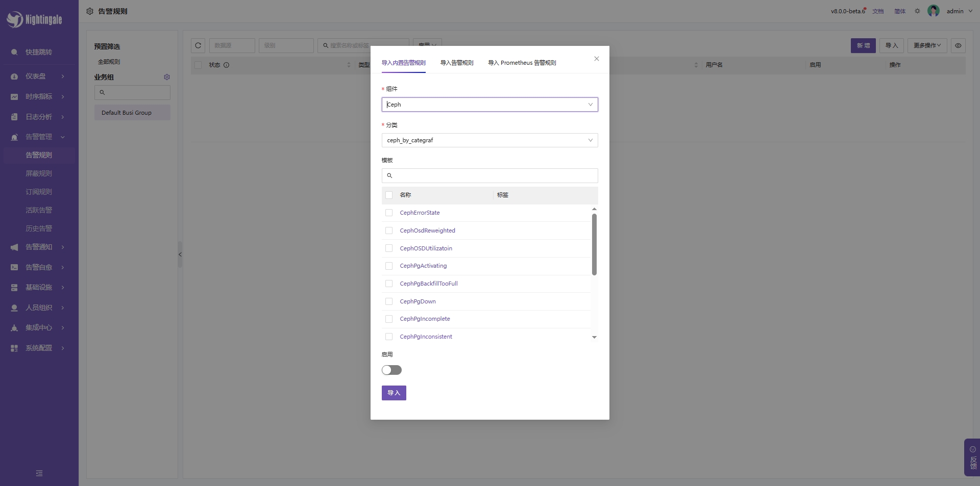Image resolution: width=980 pixels, height=486 pixels.
Task: Select all rules filter in preset filters
Action: point(109,62)
